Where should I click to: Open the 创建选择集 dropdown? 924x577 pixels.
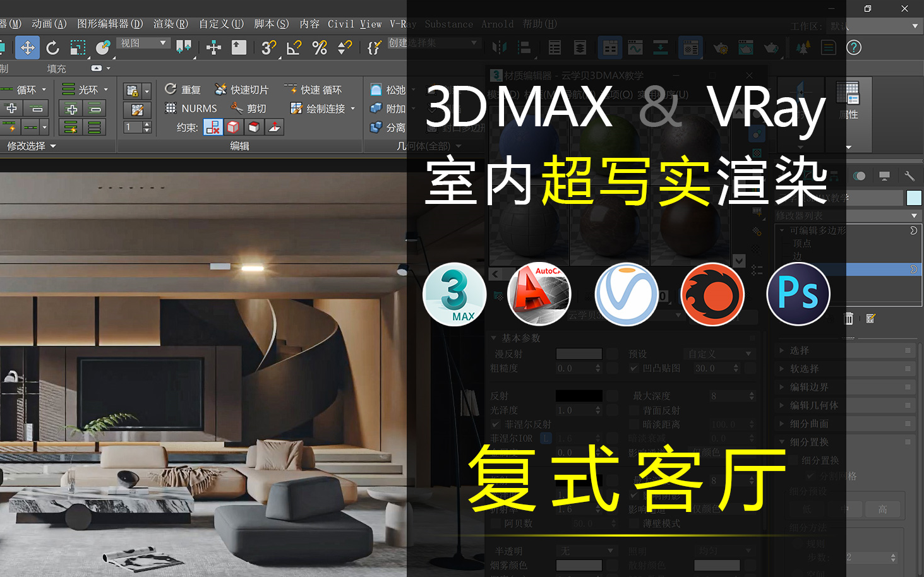(x=434, y=43)
